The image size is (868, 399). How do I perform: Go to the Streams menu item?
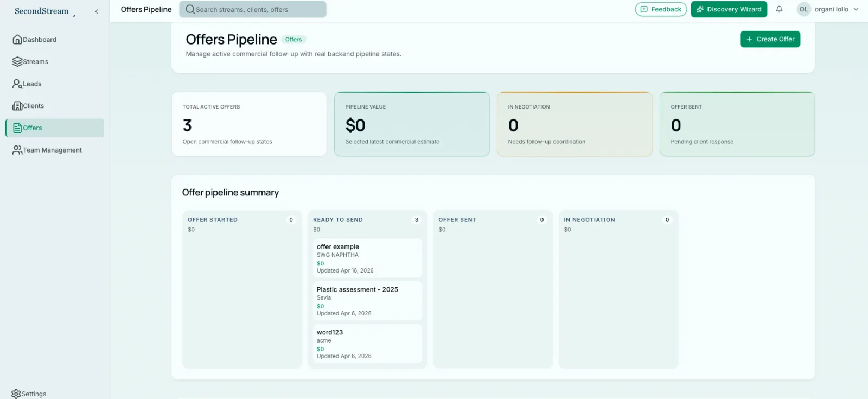[x=54, y=62]
